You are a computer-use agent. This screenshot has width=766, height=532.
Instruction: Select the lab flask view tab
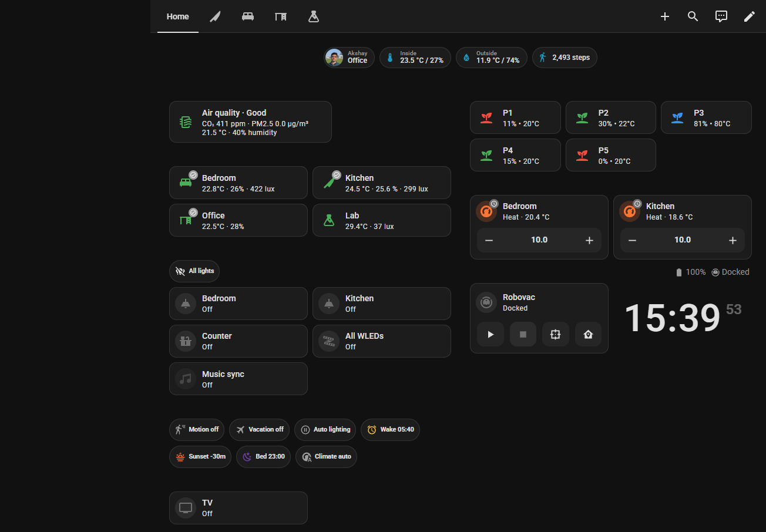pos(314,16)
